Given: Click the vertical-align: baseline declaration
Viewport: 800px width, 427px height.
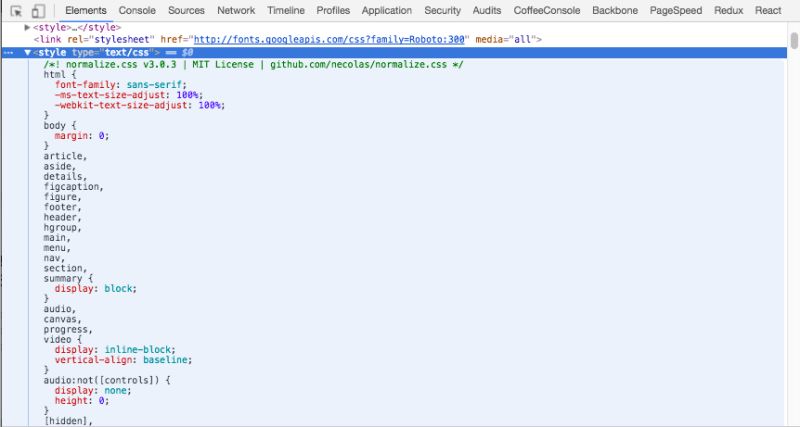Looking at the screenshot, I should [123, 360].
